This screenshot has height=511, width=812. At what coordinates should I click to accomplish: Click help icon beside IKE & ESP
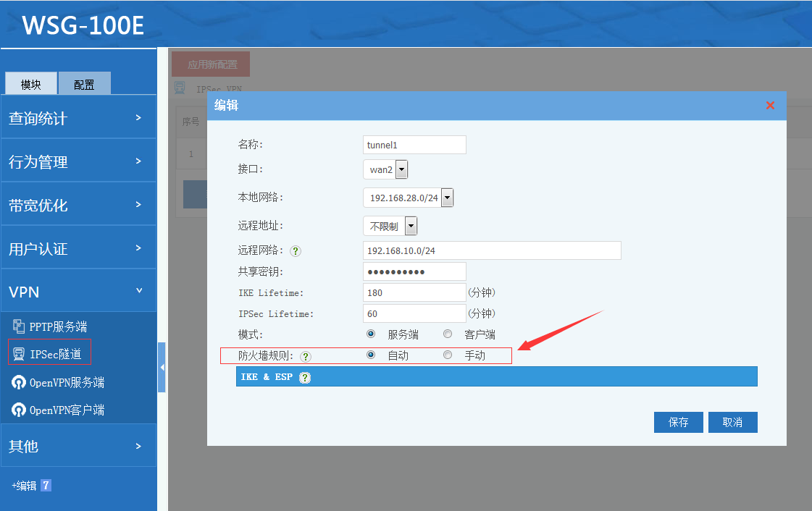[305, 377]
